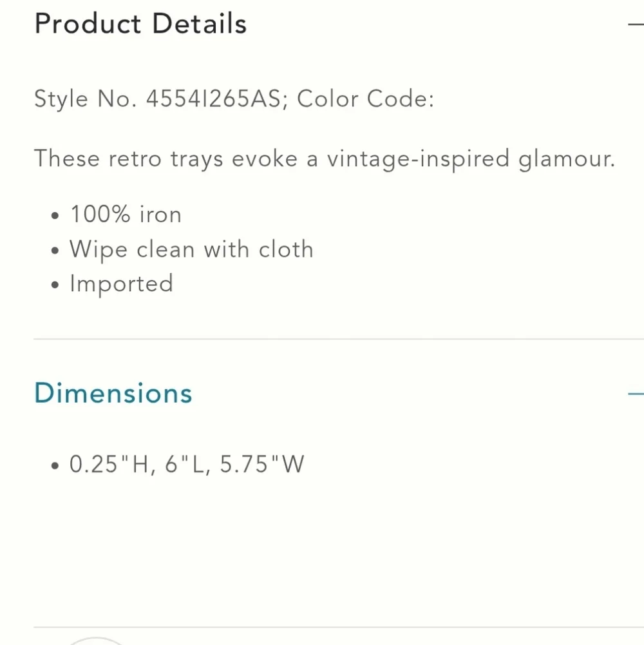The image size is (644, 645).
Task: Click the word Details in heading
Action: click(x=200, y=23)
